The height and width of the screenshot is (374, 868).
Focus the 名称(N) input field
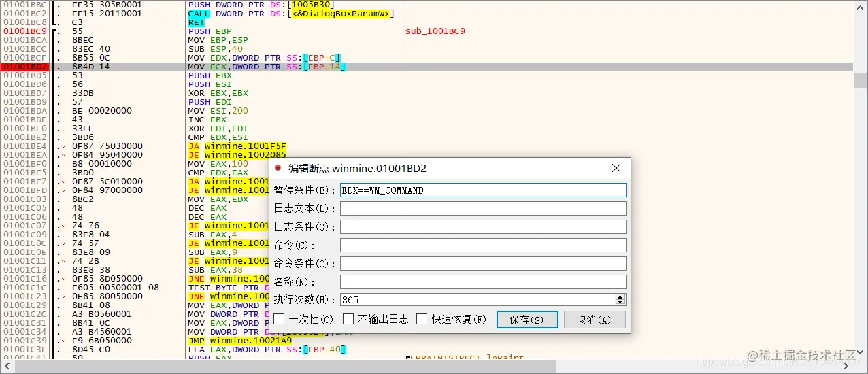coord(483,282)
